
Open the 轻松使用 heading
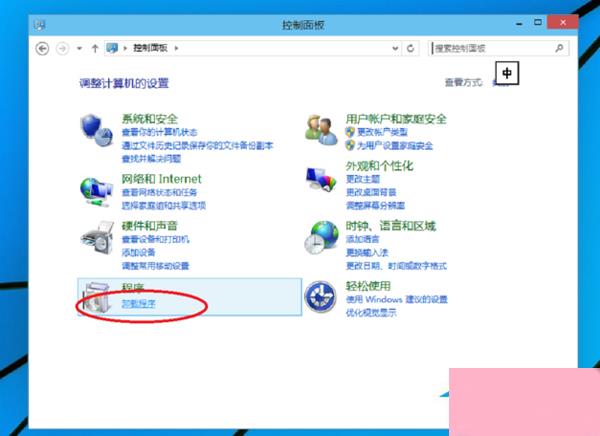(x=368, y=286)
